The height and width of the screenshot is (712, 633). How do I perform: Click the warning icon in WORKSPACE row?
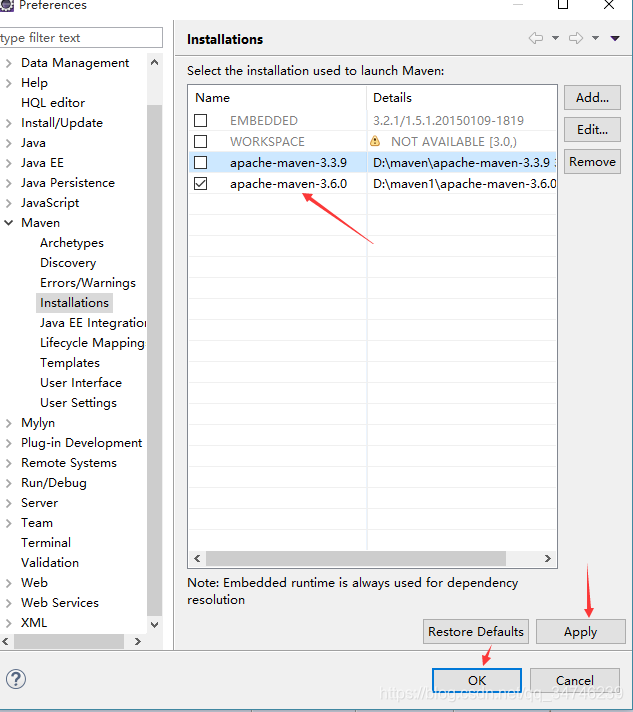click(375, 141)
